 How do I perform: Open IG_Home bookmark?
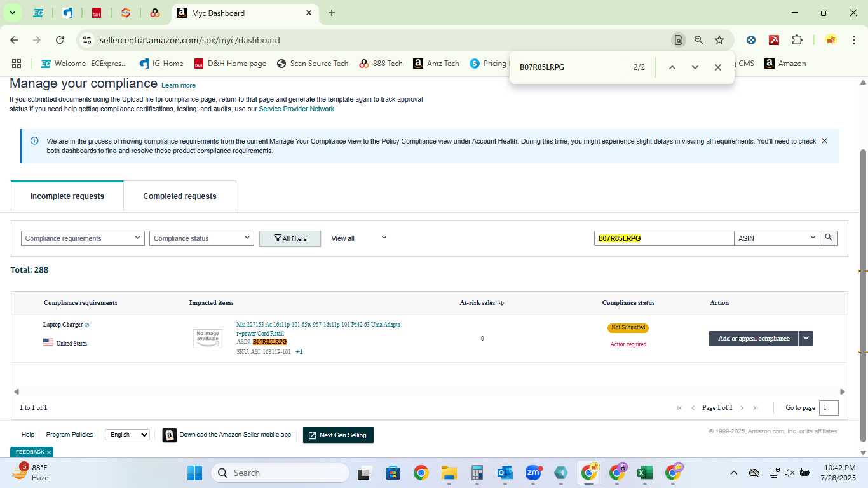(161, 64)
